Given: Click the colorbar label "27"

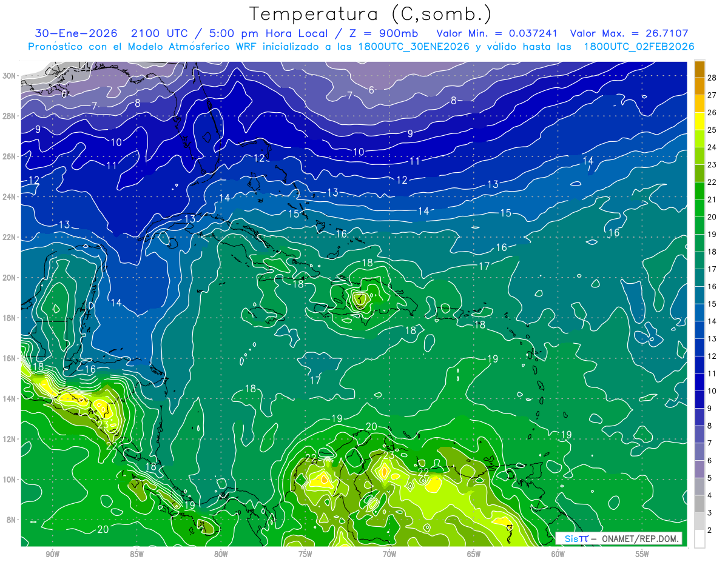Looking at the screenshot, I should coord(712,95).
